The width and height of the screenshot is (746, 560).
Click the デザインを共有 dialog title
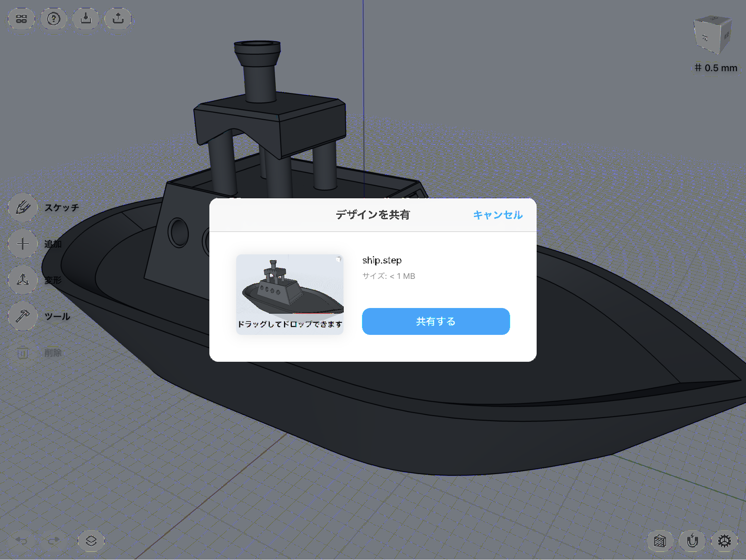pos(373,215)
